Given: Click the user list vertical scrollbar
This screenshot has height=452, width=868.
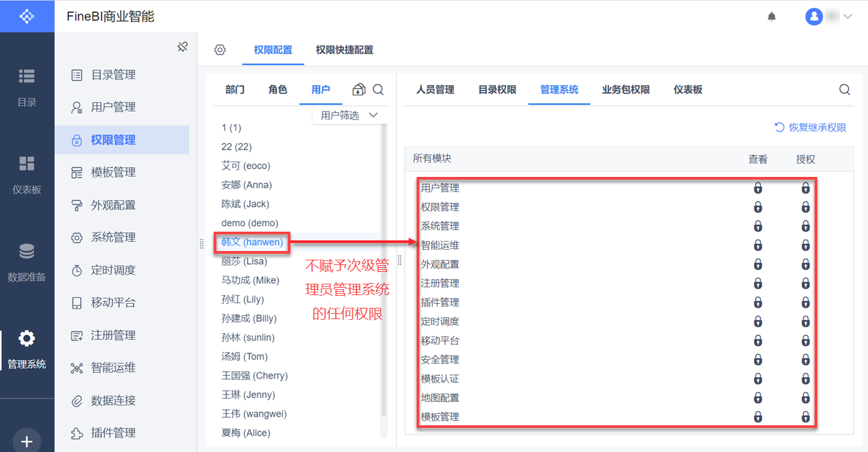Looking at the screenshot, I should (383, 270).
